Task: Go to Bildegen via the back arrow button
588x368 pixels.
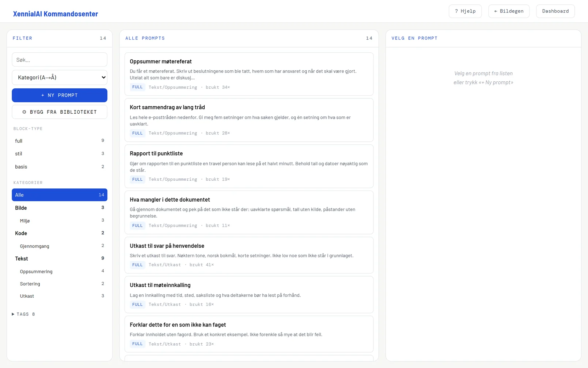Action: pyautogui.click(x=509, y=11)
